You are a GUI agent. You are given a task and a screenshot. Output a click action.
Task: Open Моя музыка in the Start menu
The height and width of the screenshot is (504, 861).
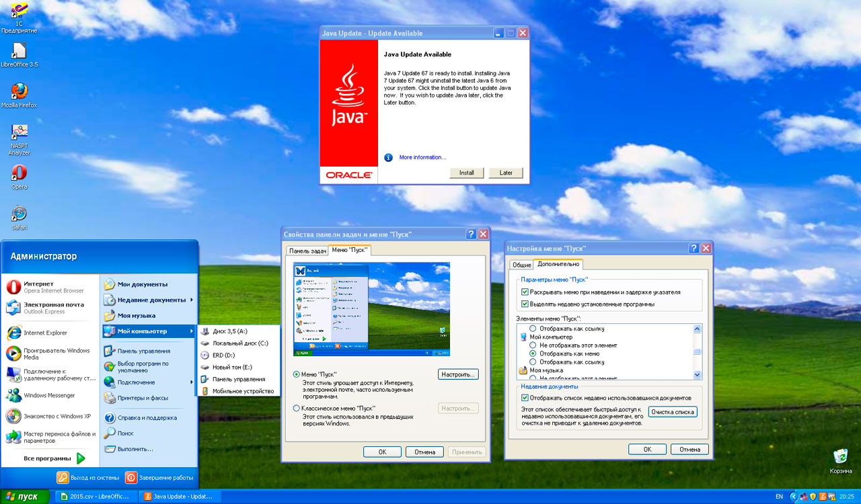point(148,315)
